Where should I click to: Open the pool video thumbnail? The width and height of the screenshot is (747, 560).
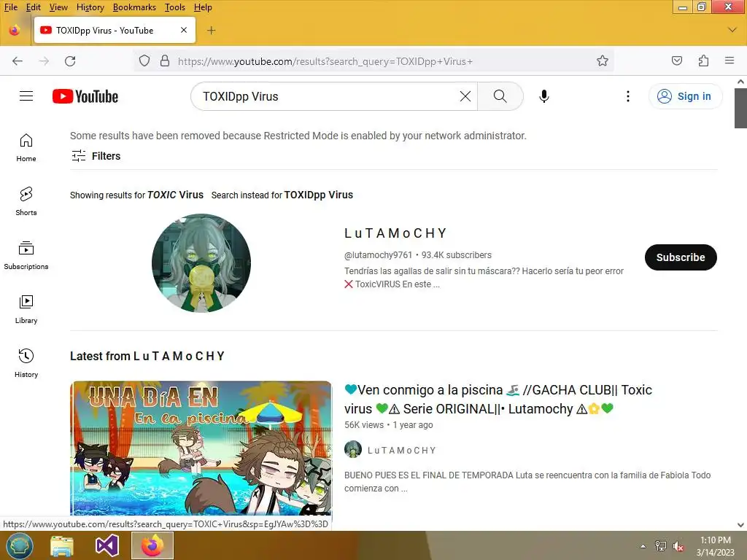pyautogui.click(x=201, y=448)
